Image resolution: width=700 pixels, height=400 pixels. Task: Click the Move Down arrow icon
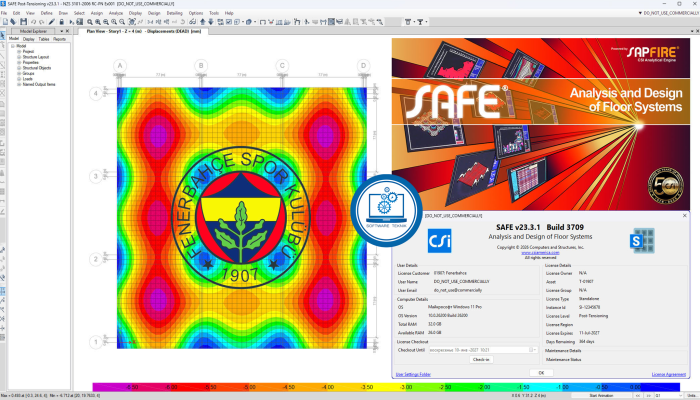(211, 22)
